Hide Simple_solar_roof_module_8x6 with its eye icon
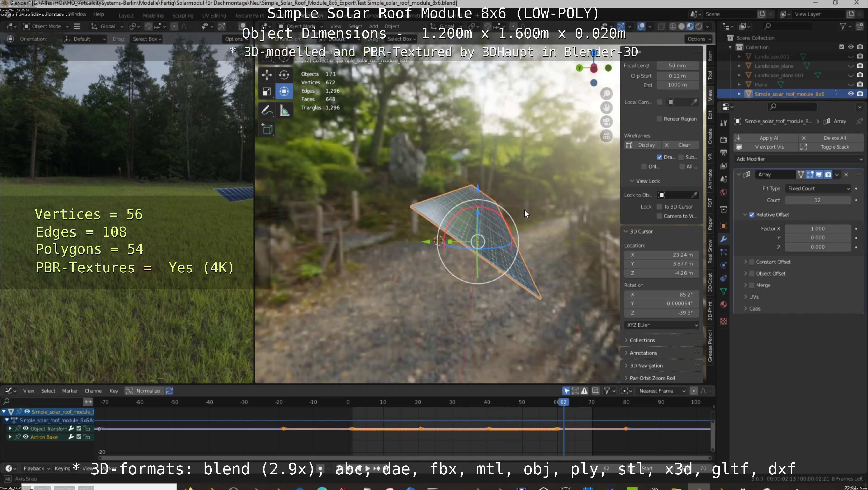The height and width of the screenshot is (490, 868). (850, 94)
